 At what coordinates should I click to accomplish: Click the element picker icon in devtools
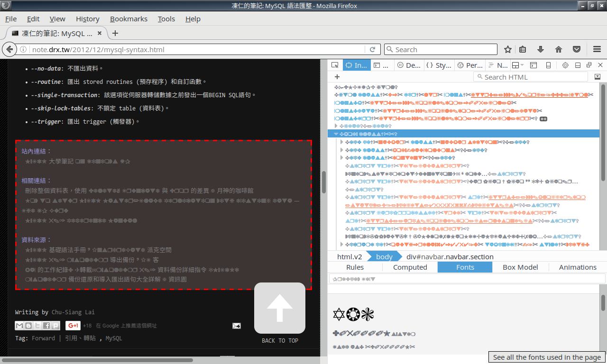click(335, 65)
